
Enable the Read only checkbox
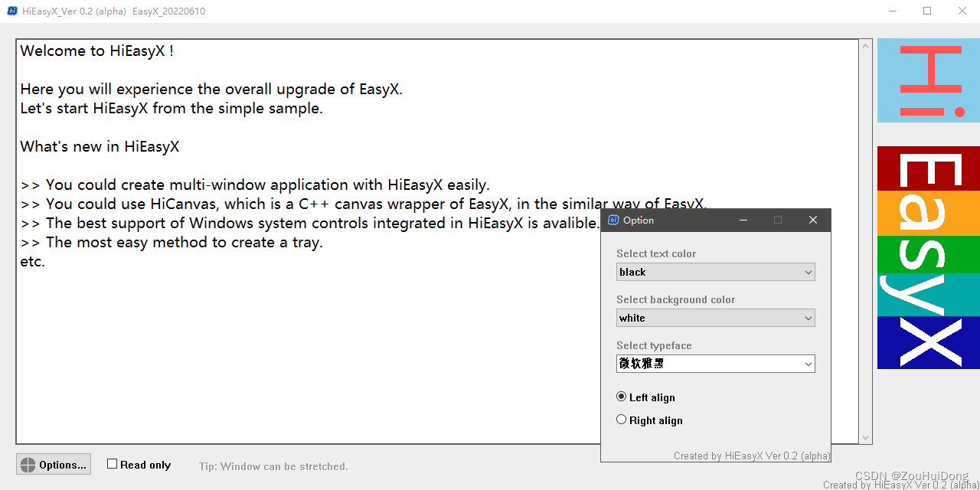(x=139, y=464)
